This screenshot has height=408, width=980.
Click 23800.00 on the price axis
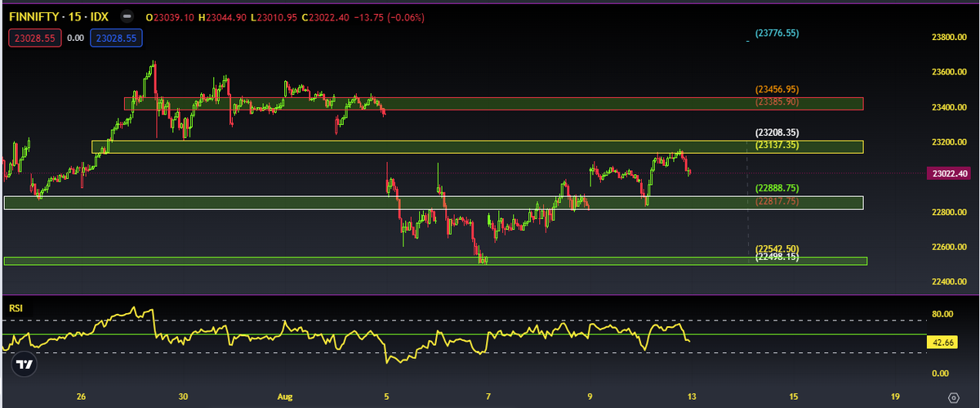tap(950, 37)
